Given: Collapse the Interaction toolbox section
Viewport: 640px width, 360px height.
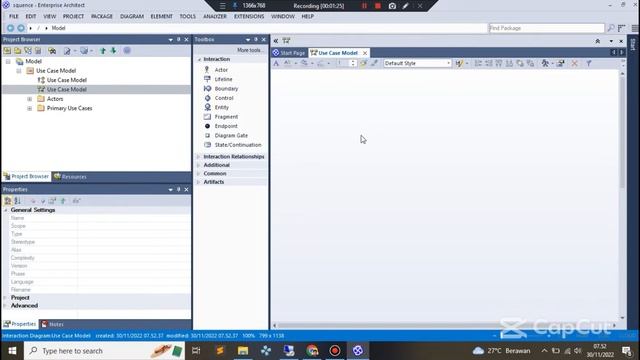Looking at the screenshot, I should pos(199,59).
